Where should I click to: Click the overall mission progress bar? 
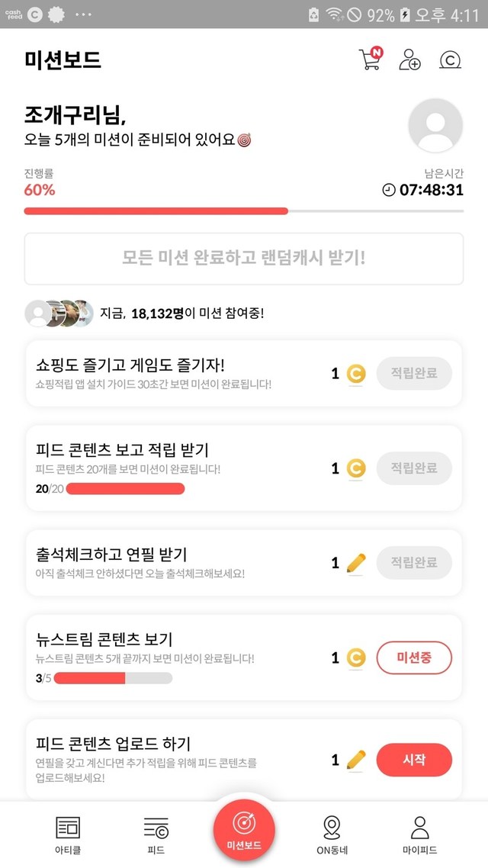243,211
